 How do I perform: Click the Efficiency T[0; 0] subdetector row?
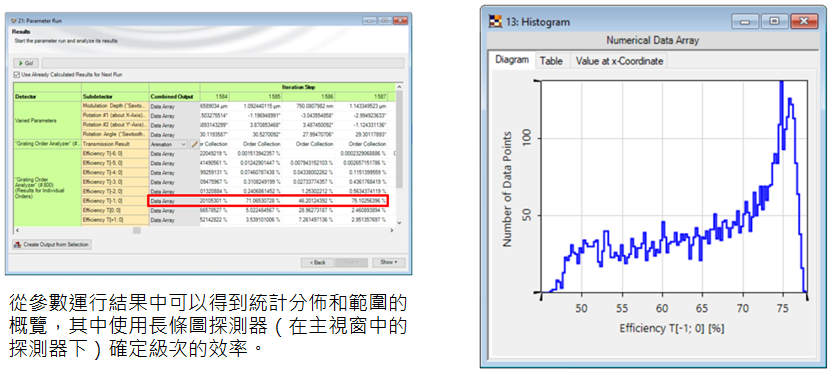(116, 210)
